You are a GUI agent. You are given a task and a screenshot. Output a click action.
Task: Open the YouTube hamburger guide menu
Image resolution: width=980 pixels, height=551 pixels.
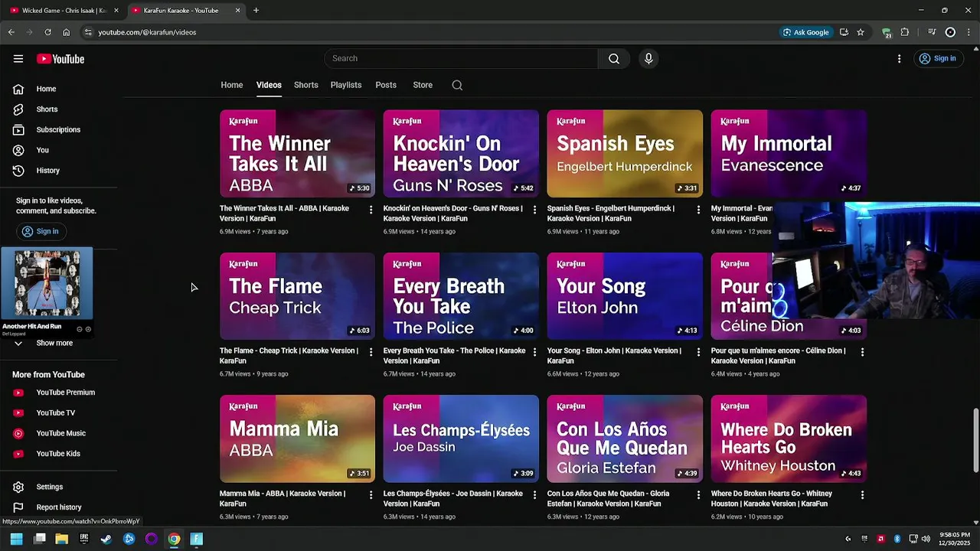(x=18, y=59)
